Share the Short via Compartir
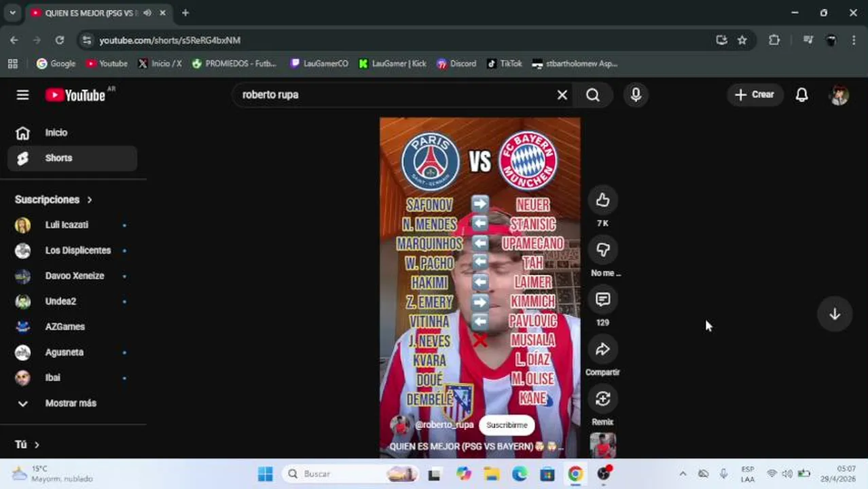Image resolution: width=868 pixels, height=489 pixels. point(602,349)
